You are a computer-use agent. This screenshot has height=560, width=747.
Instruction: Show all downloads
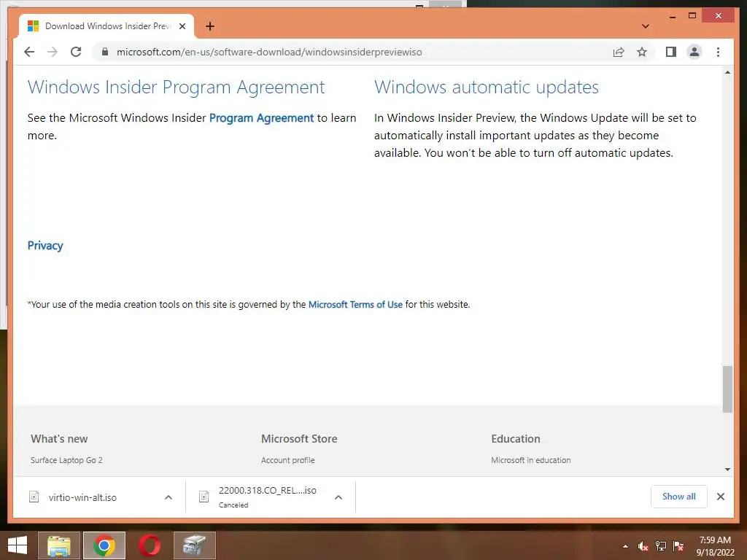tap(679, 496)
